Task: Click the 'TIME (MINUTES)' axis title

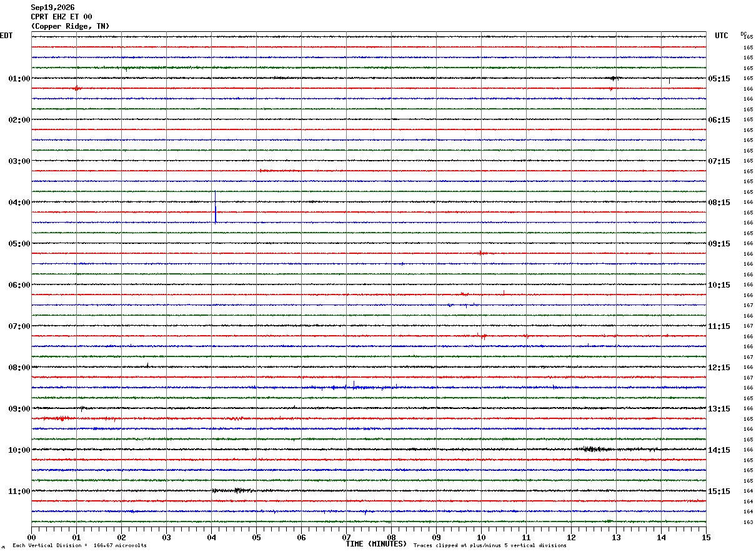Action: tap(376, 544)
